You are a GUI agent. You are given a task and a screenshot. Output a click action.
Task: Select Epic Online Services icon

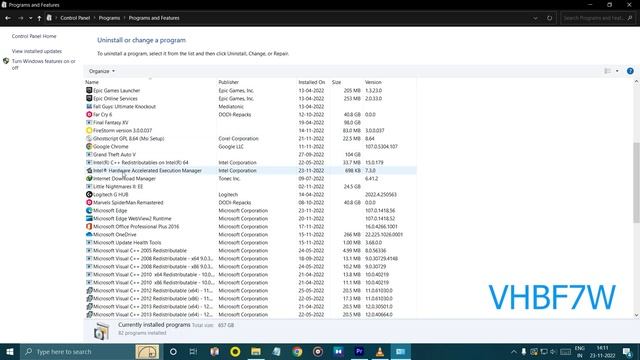pyautogui.click(x=89, y=98)
